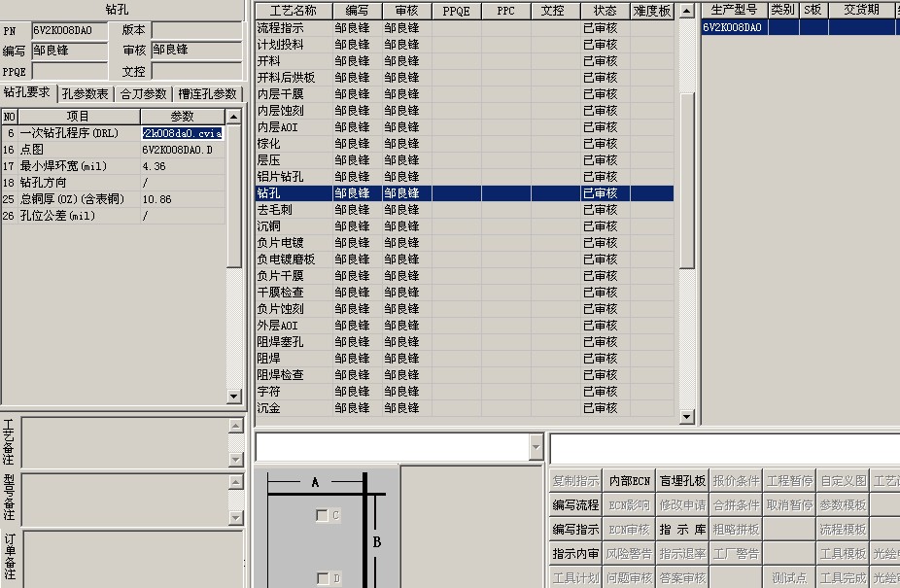The height and width of the screenshot is (588, 900).
Task: Click the 流程模板 button
Action: 843,529
